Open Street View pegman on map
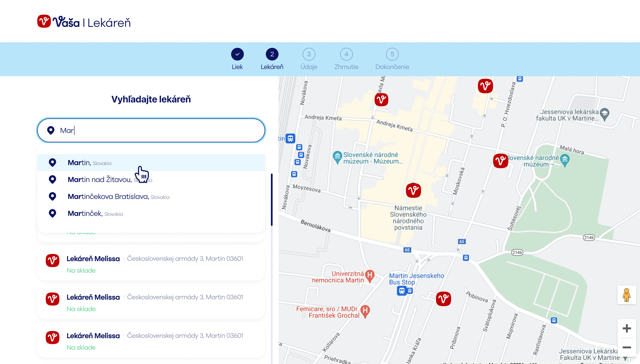The image size is (640, 364). click(626, 295)
